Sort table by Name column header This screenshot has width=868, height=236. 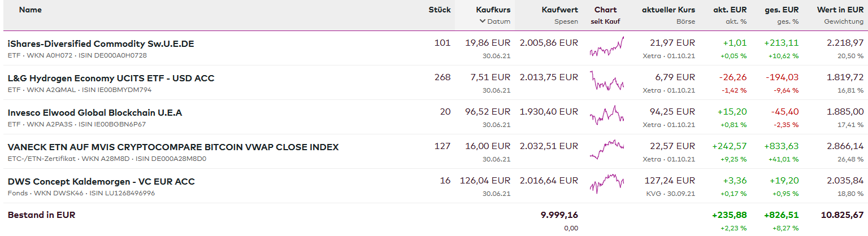tap(30, 10)
